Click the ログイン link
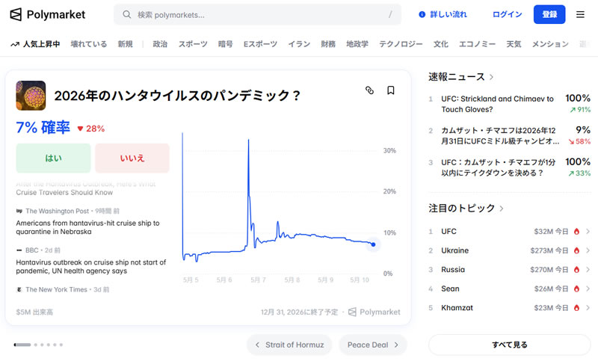598x364 pixels. [508, 14]
